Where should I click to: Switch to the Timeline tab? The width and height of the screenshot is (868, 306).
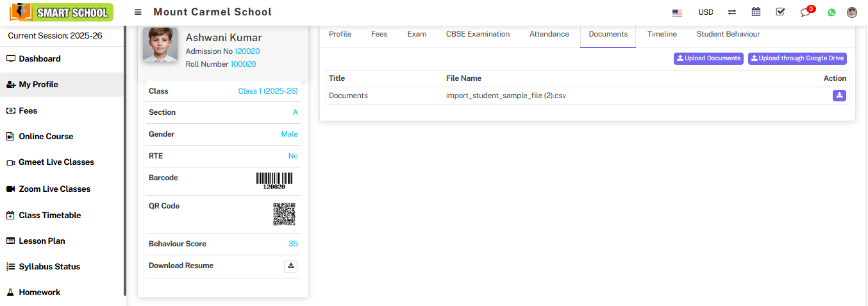[662, 34]
